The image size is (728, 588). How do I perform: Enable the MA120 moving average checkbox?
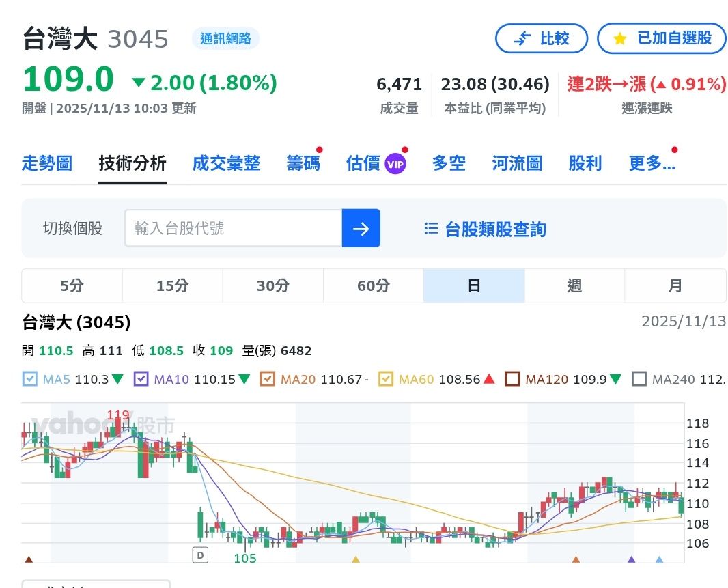512,379
